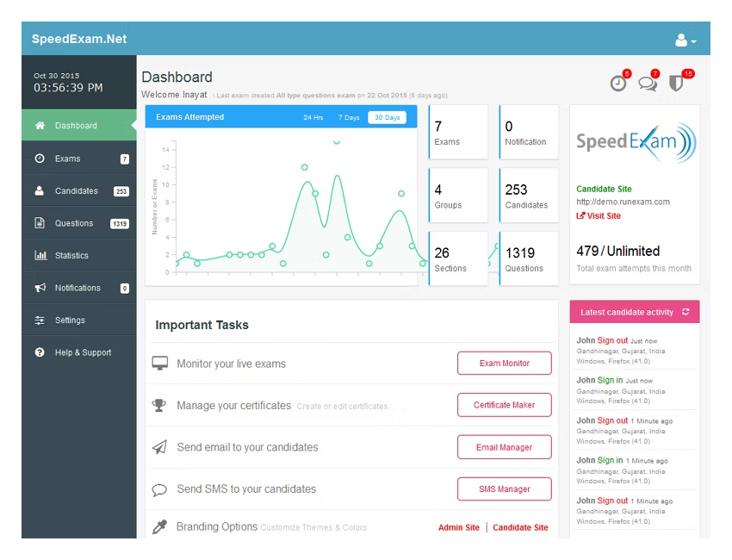Viewport: 732px width, 560px height.
Task: Click the Admin Site branding link
Action: tap(459, 527)
